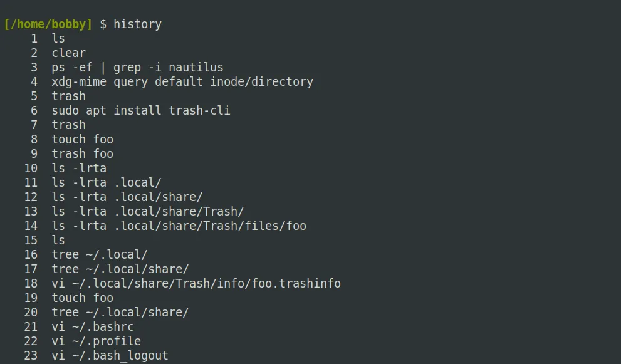This screenshot has width=621, height=364.
Task: Click the vi ~/.bashrc entry
Action: coord(93,327)
